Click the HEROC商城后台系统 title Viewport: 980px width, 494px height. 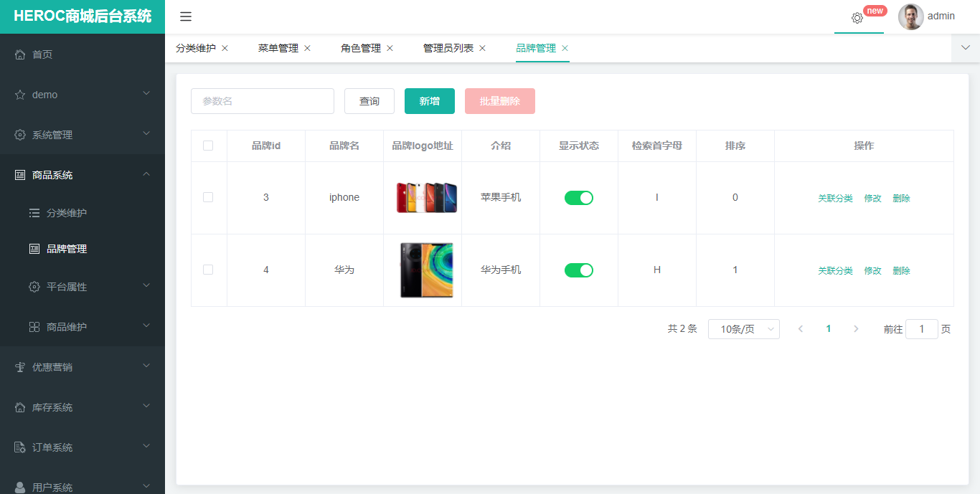[83, 16]
